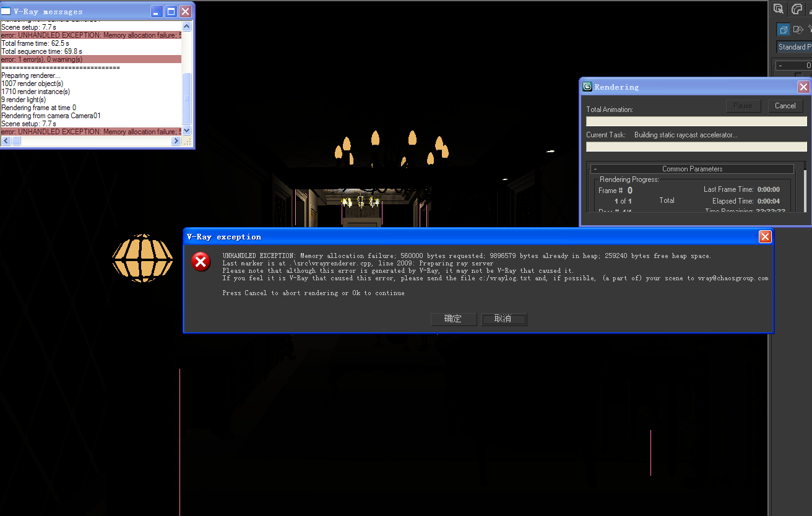The image size is (812, 516).
Task: Maximize the V-Ray messages window
Action: [171, 11]
